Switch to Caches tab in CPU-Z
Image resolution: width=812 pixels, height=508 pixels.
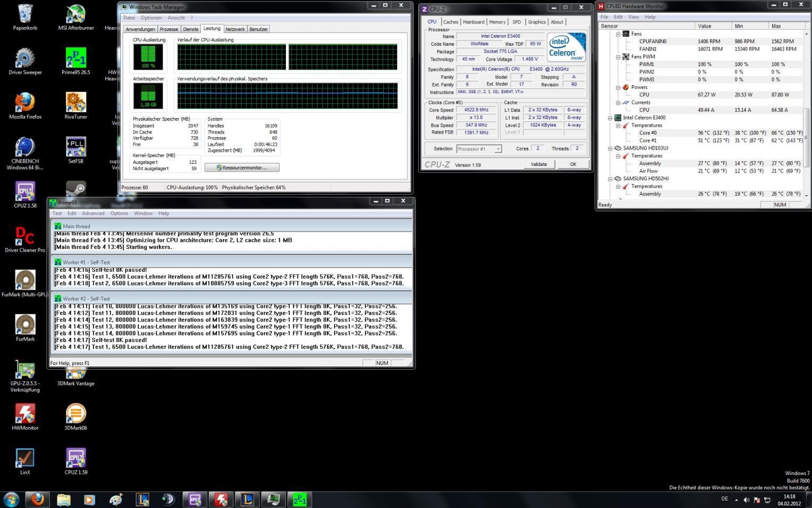tap(451, 22)
